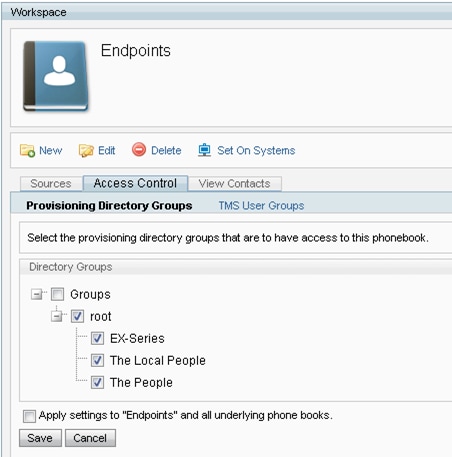Click the Edit folder pencil icon

point(86,150)
